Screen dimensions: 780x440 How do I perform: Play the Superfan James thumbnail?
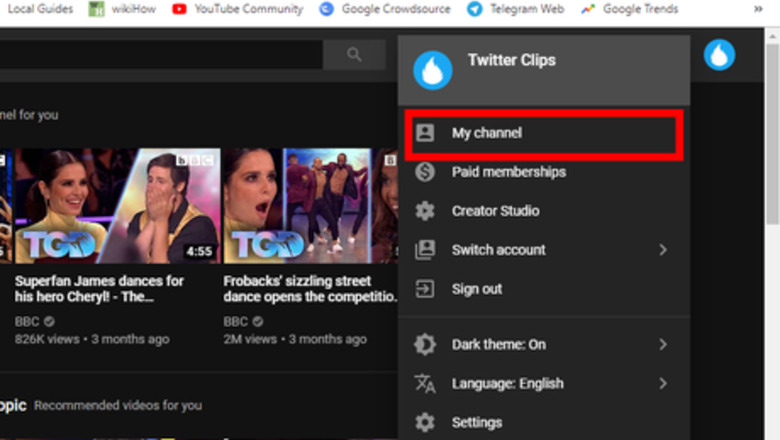pos(117,206)
